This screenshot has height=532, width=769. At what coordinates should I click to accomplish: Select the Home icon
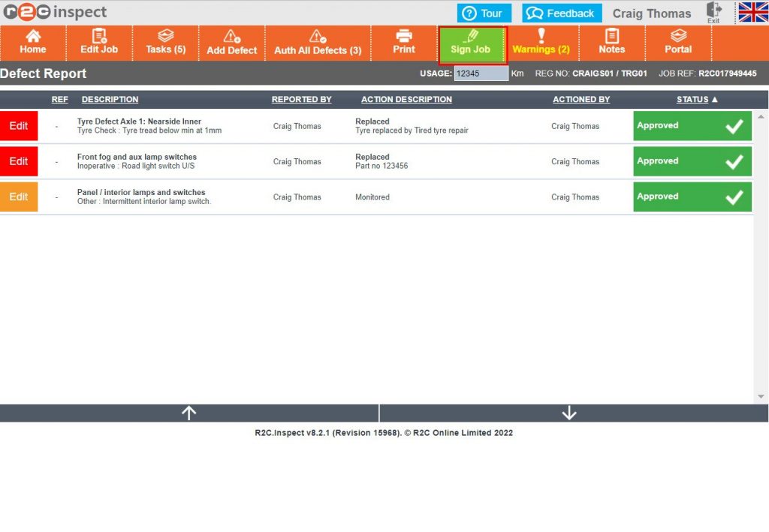pyautogui.click(x=33, y=43)
